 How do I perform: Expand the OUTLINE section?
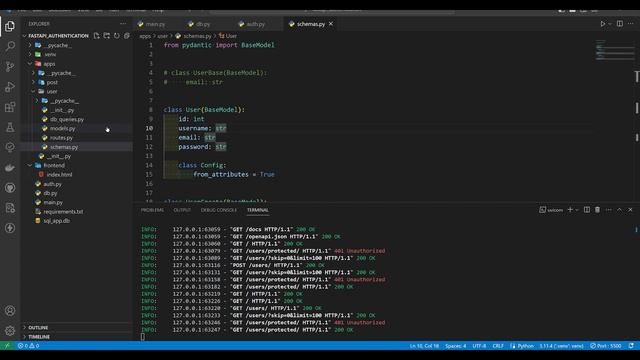tap(38, 328)
